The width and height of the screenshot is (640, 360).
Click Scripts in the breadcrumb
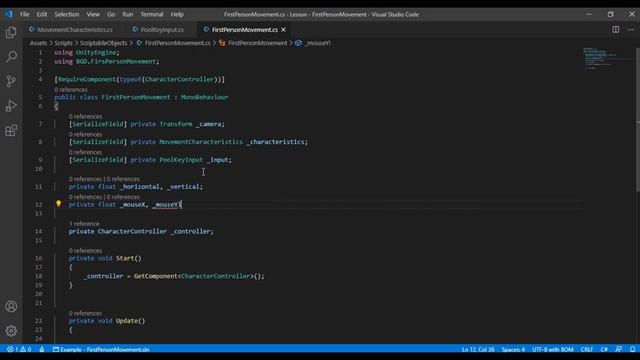(64, 43)
